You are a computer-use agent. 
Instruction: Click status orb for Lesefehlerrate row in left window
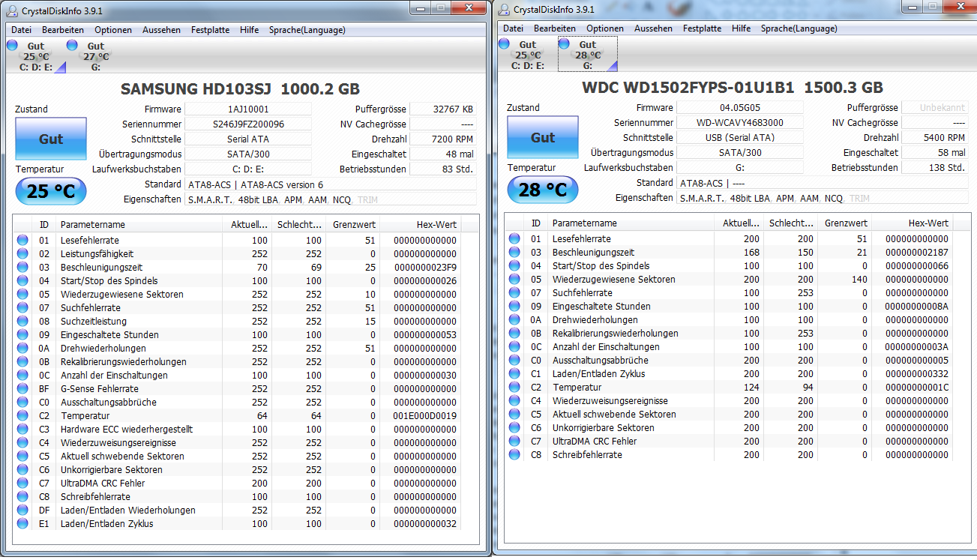[22, 240]
